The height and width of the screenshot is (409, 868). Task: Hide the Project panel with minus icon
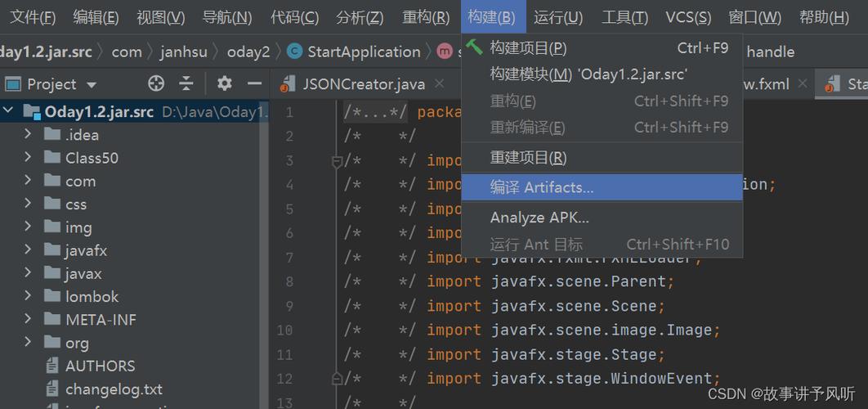[x=254, y=83]
